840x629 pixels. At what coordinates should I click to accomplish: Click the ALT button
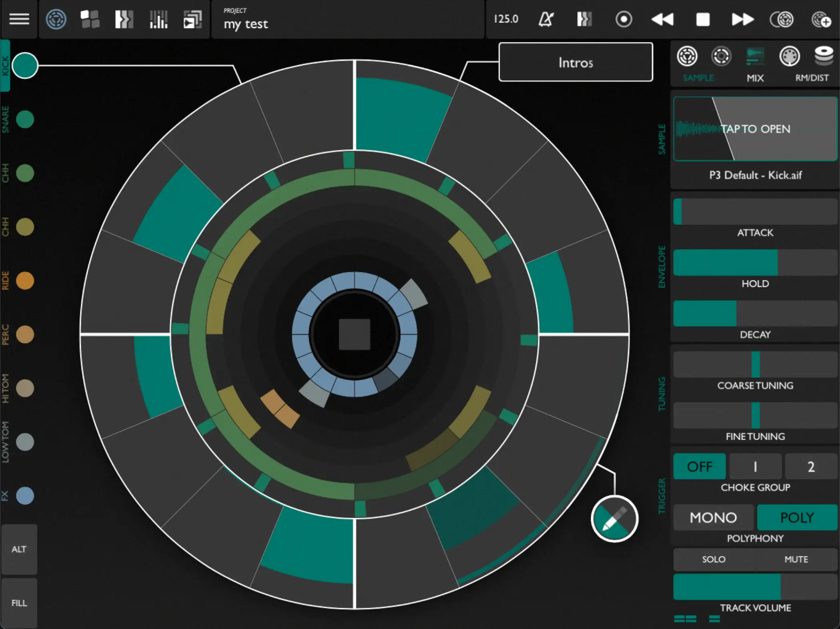coord(19,549)
